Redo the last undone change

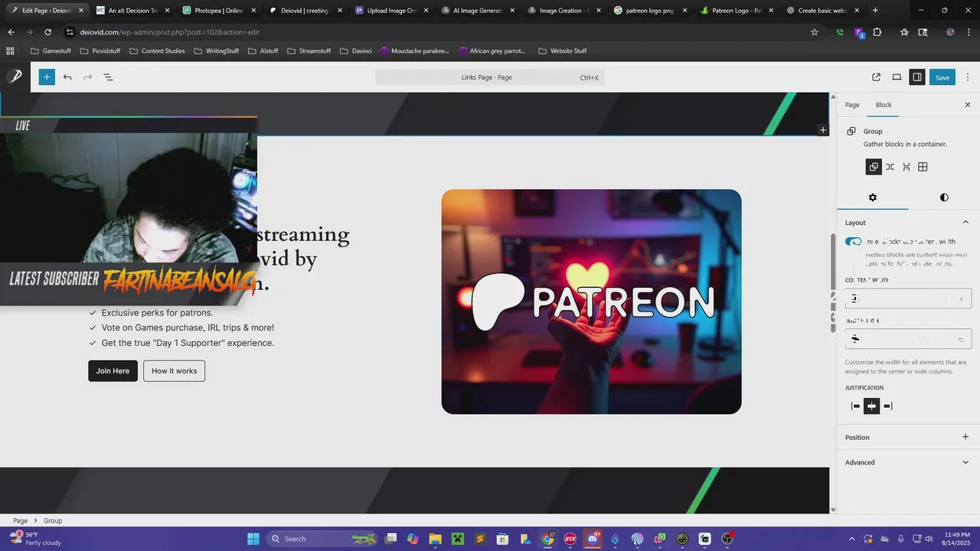pyautogui.click(x=87, y=77)
